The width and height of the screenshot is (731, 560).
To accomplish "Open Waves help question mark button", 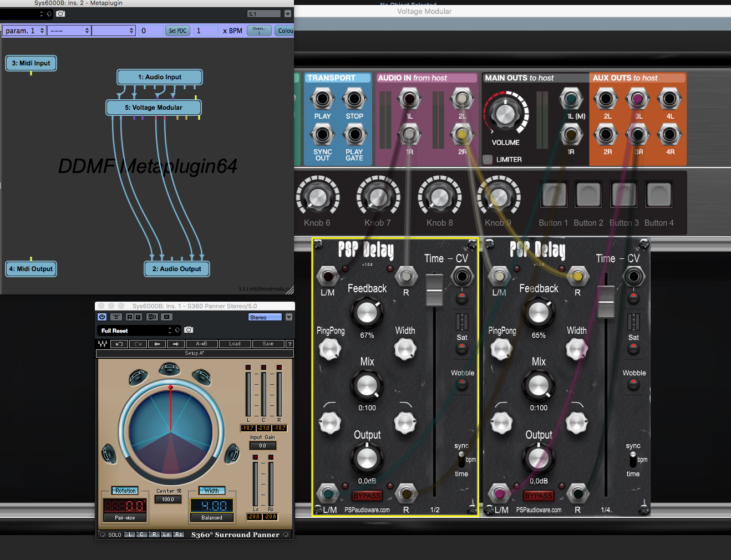I will (x=290, y=344).
